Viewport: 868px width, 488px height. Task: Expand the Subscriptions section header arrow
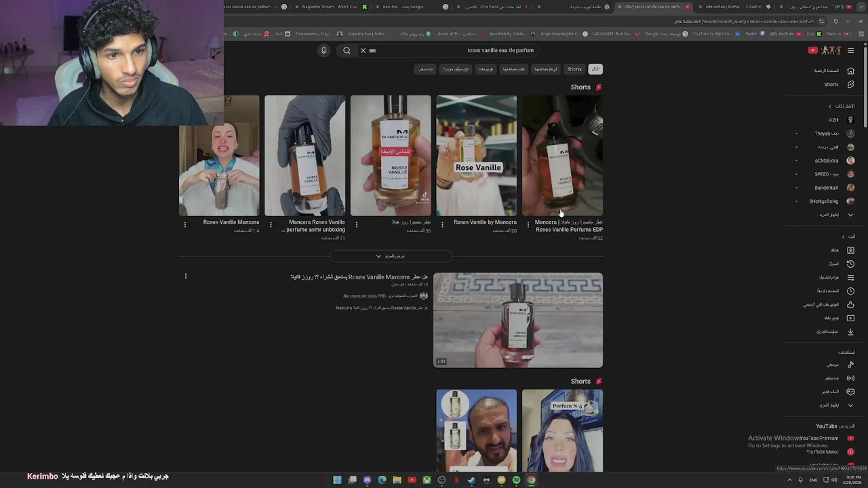[829, 106]
